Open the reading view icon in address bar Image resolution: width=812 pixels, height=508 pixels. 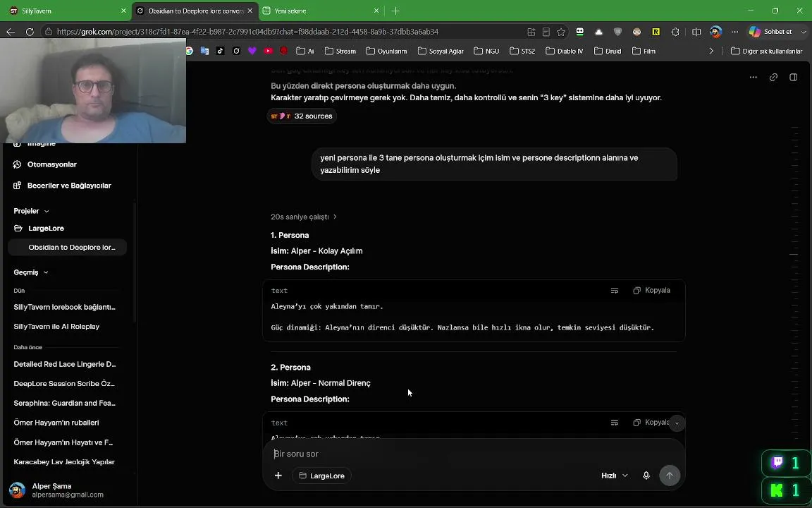(546, 32)
